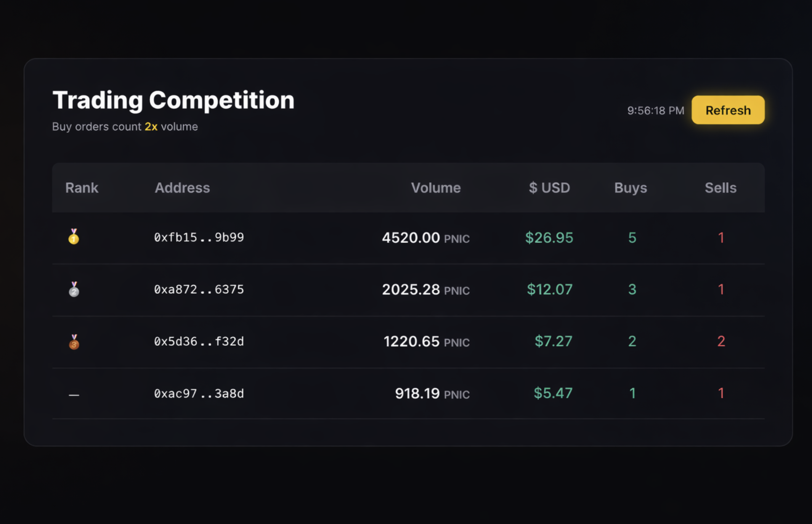
Task: Open address 0xfb15..9b99
Action: click(199, 238)
